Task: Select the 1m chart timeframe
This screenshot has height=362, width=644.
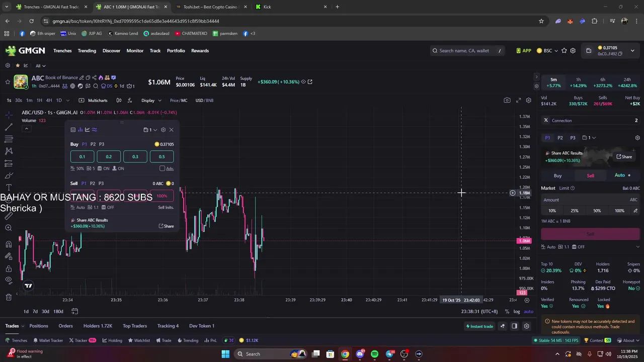Action: 29,101
